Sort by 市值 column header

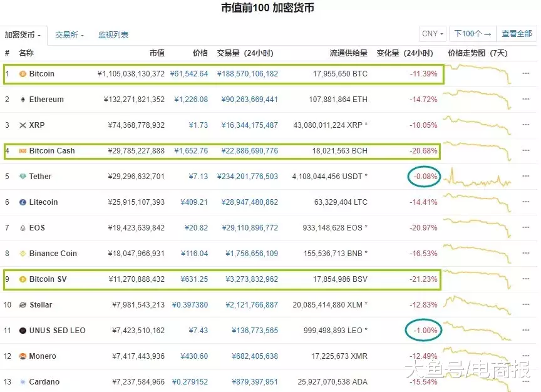pyautogui.click(x=157, y=53)
